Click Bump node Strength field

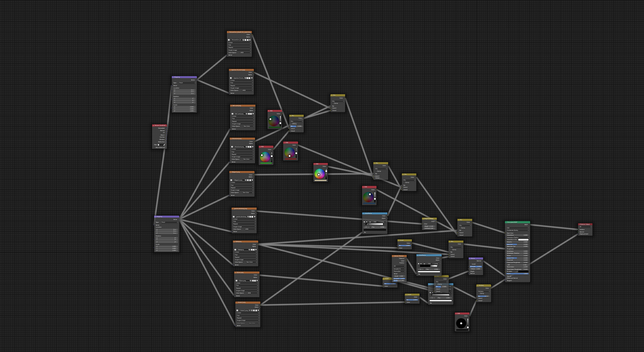[476, 267]
